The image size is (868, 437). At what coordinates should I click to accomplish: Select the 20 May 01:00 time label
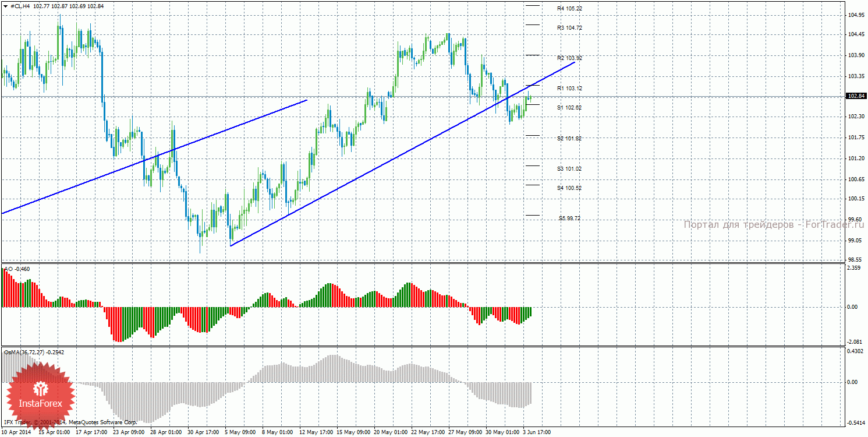[x=391, y=432]
